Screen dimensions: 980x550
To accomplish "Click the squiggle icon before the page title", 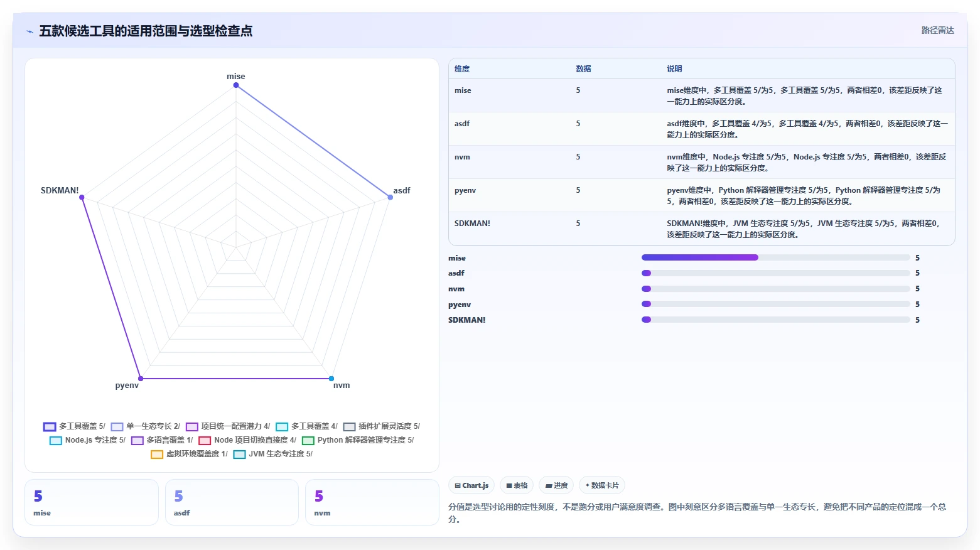I will (x=30, y=31).
